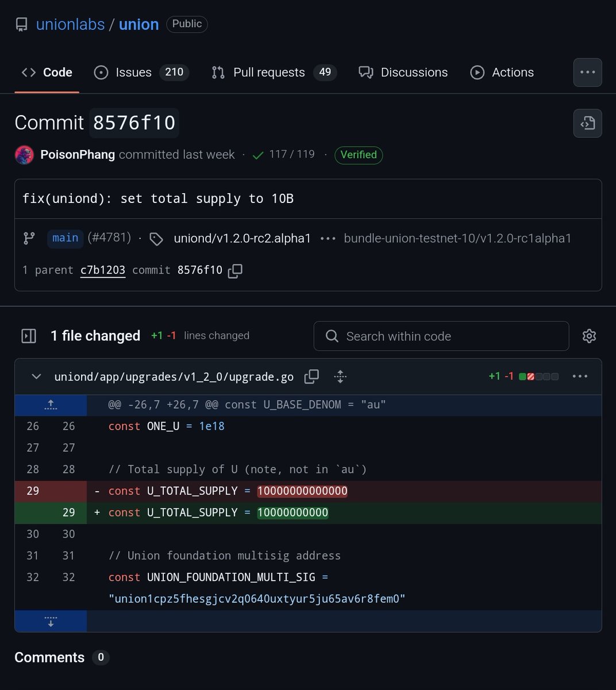Click the commit title fix(uniond) text

[158, 198]
